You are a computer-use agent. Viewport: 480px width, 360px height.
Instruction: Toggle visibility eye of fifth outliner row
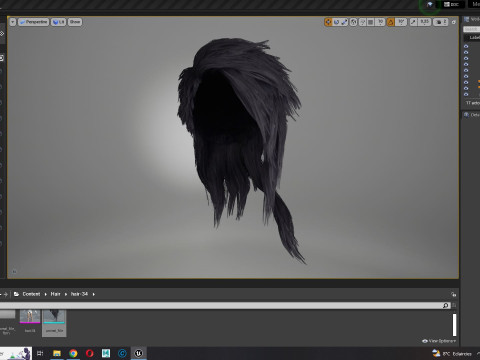point(466,70)
